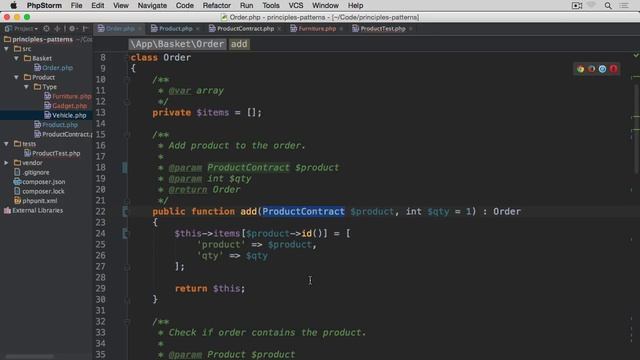The width and height of the screenshot is (640, 360).
Task: Open in Chrome browser icon
Action: (x=580, y=69)
